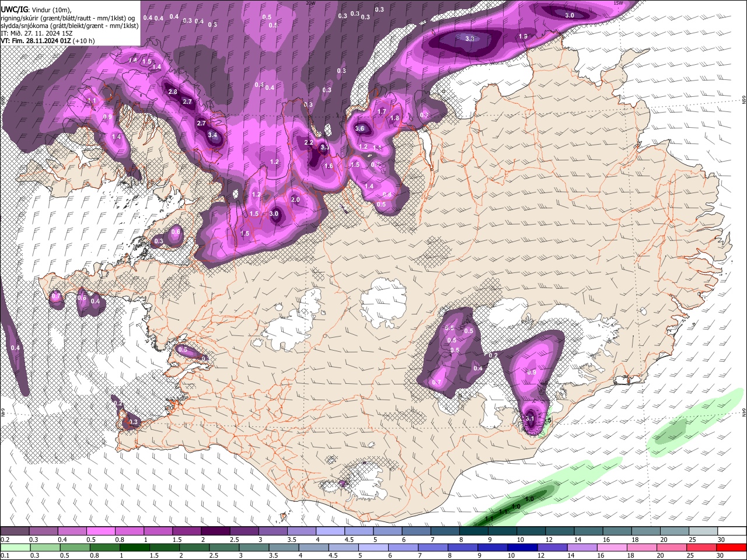This screenshot has height=560, width=747.
Task: Select the bright pink swatch between 0.5 and 0.8
Action: [x=100, y=531]
